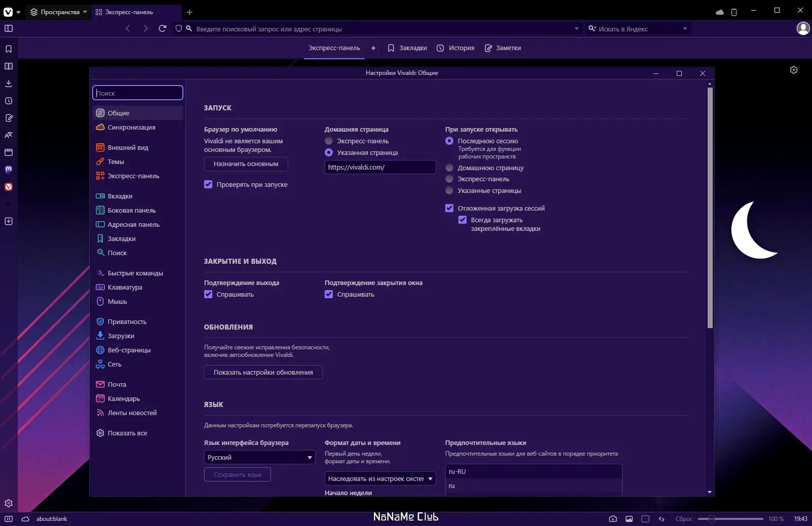Open the Vivaldi main menu logo
This screenshot has height=526, width=812.
[x=8, y=12]
